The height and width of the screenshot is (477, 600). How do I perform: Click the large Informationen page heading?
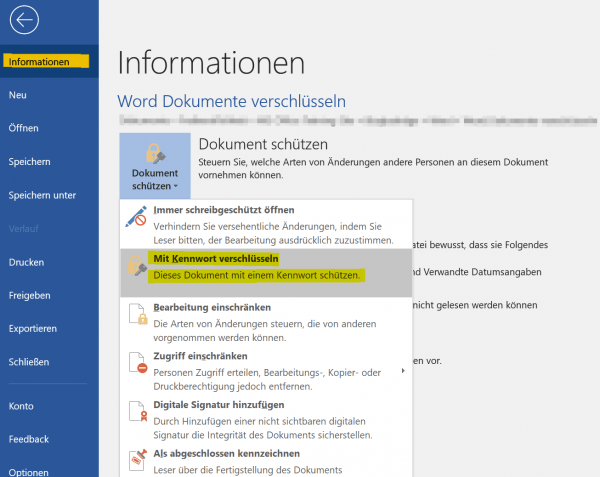tap(211, 63)
